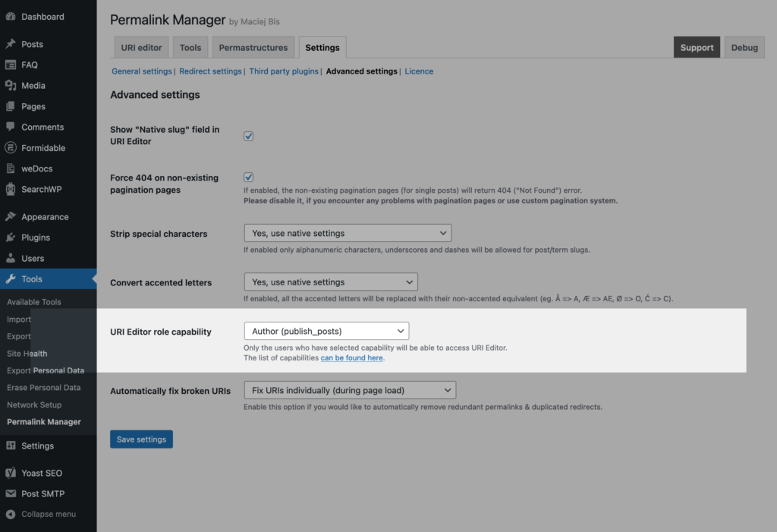Click the 'Advanced settings' section heading
Viewport: 777px width, 532px height.
click(x=155, y=95)
